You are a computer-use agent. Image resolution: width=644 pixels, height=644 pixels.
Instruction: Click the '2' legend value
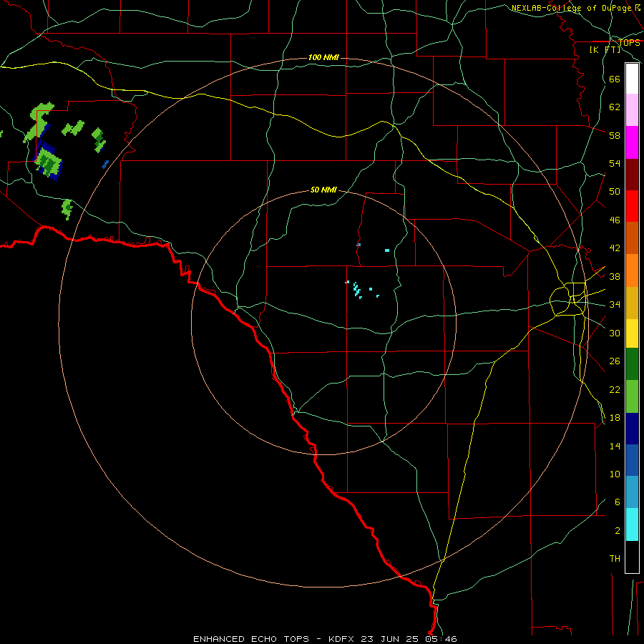618,531
